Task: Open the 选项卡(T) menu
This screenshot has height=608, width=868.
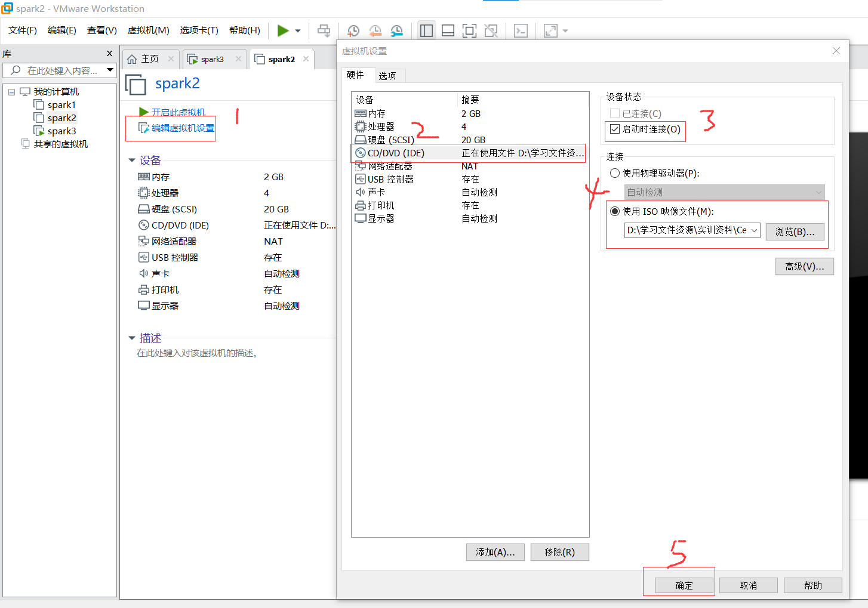Action: pos(199,30)
